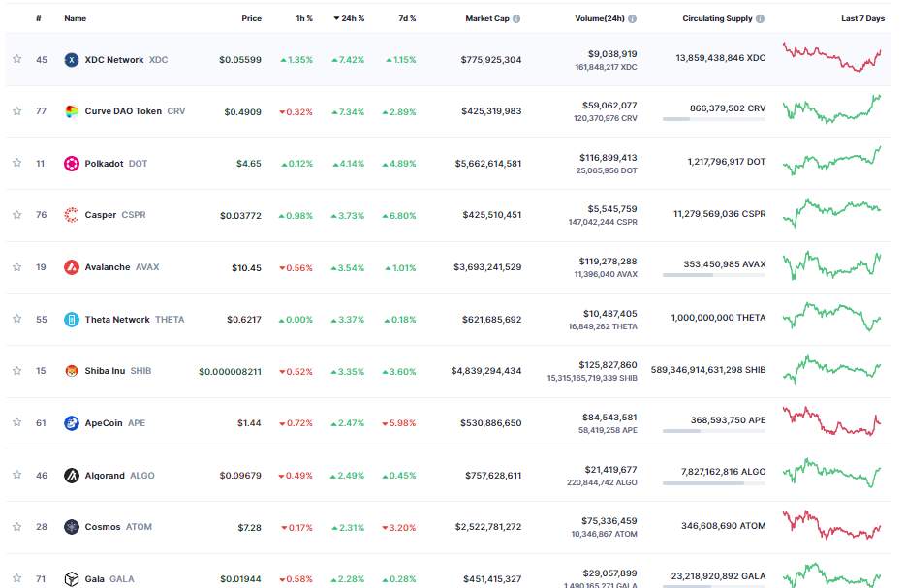Screen dimensions: 905x588
Task: Sort by Price column header
Action: pos(251,18)
